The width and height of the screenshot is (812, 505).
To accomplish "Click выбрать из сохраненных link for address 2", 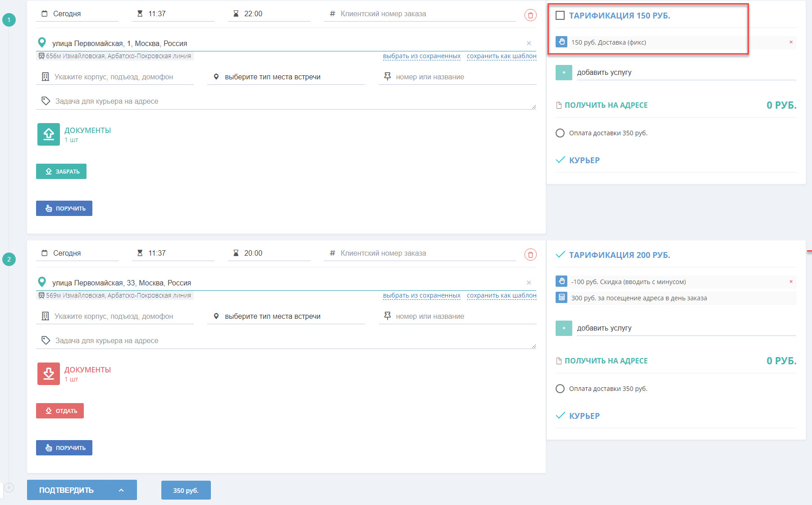I will click(x=422, y=296).
